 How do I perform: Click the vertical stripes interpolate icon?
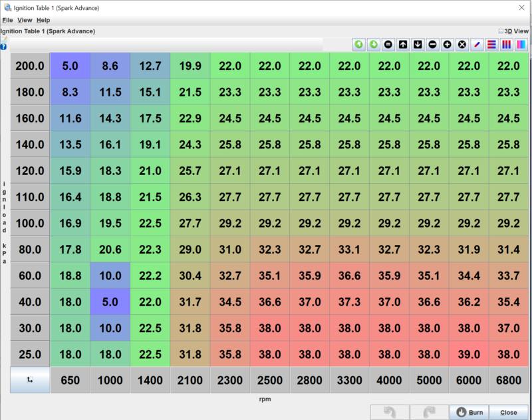pyautogui.click(x=506, y=45)
